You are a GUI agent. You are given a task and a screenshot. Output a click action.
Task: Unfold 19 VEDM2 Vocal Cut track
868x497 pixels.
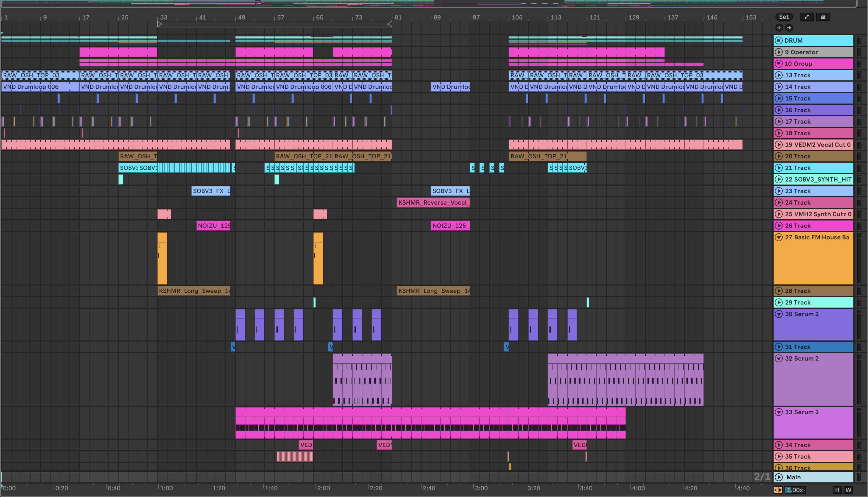tap(778, 144)
